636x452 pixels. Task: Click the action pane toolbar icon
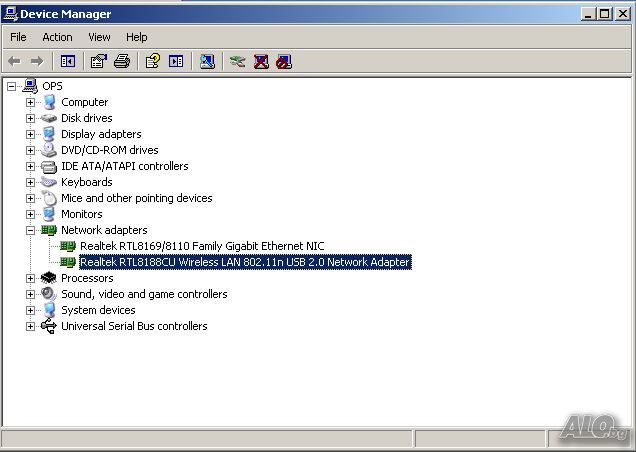click(x=176, y=62)
